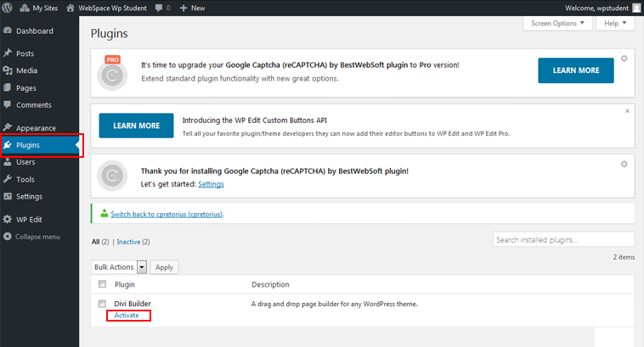The height and width of the screenshot is (347, 644).
Task: Open the Users menu item
Action: [x=25, y=162]
